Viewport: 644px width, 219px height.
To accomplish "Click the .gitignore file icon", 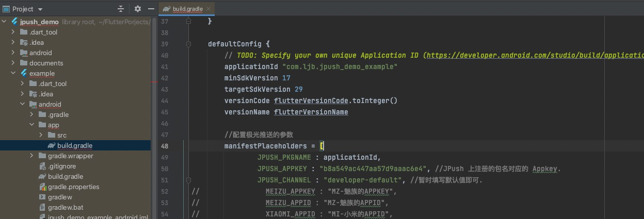I will [x=42, y=166].
